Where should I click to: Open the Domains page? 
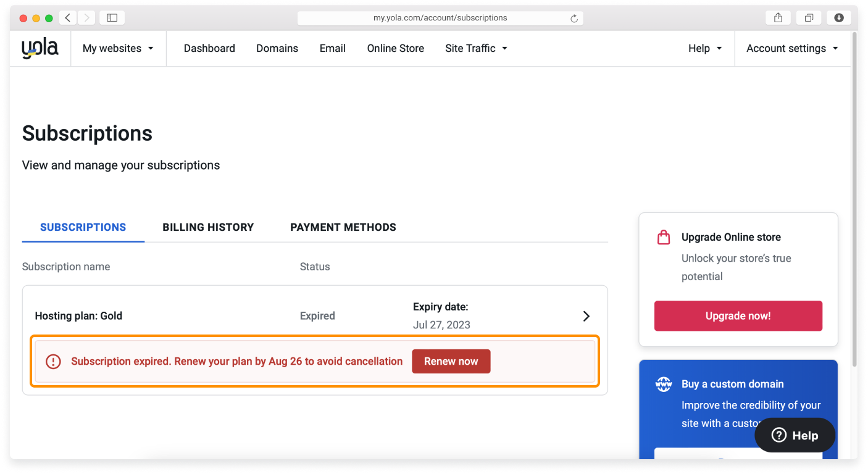tap(277, 48)
